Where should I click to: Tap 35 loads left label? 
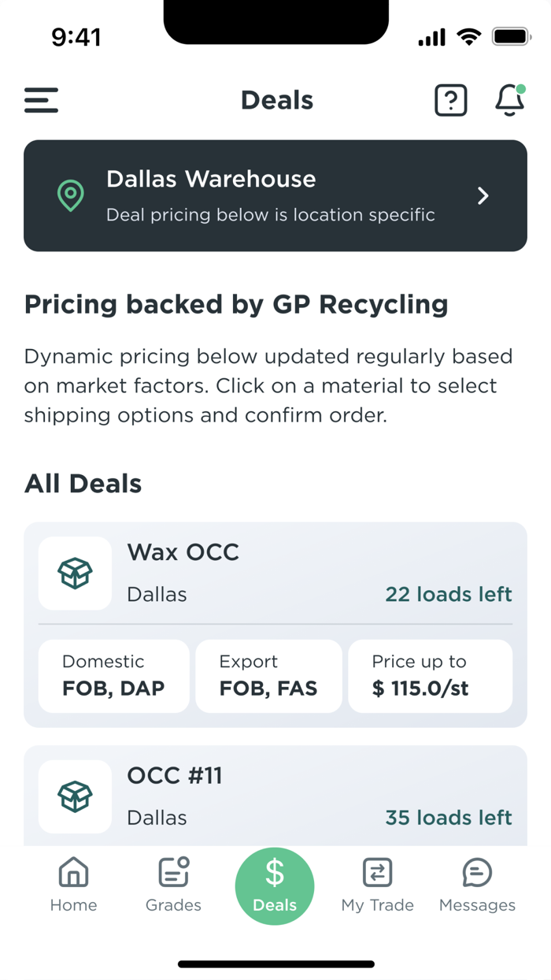[x=448, y=818]
